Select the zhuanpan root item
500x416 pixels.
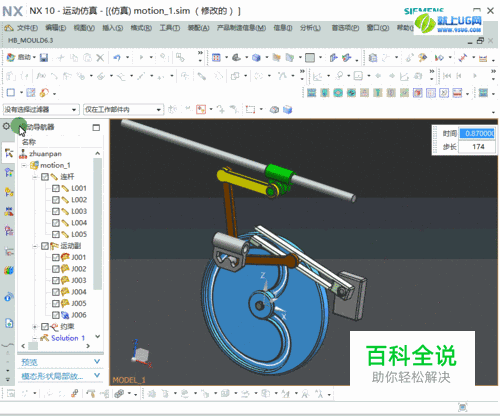coord(45,154)
